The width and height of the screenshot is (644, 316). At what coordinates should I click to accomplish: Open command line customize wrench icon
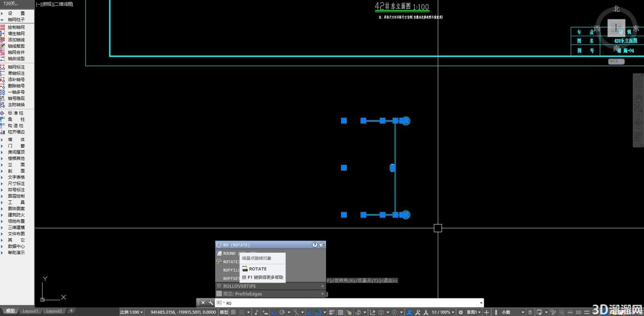[211, 303]
